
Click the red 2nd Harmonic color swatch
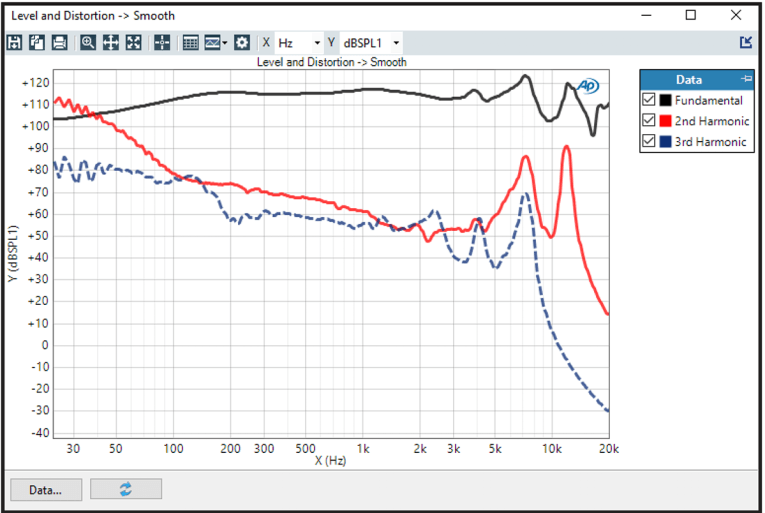coord(665,121)
